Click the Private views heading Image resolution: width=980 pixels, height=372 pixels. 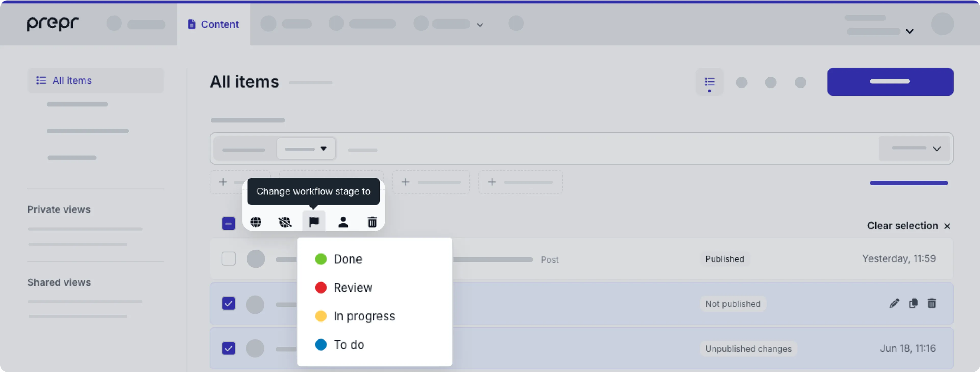pos(59,209)
